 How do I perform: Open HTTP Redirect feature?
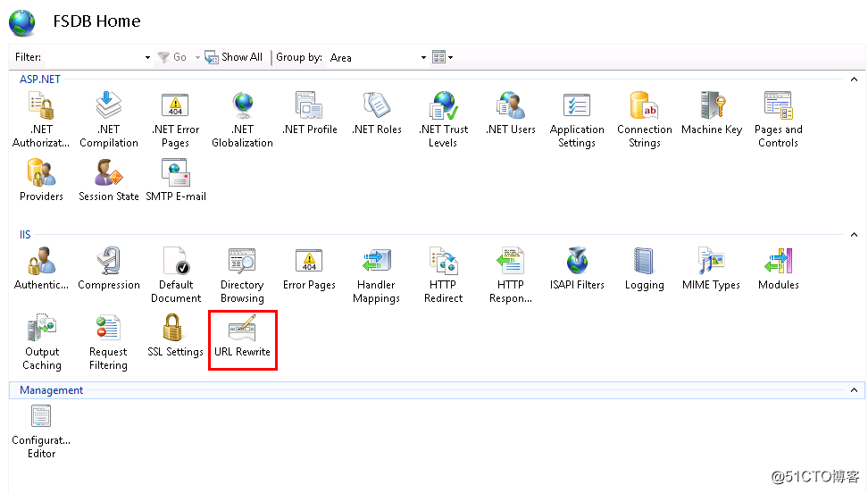444,275
